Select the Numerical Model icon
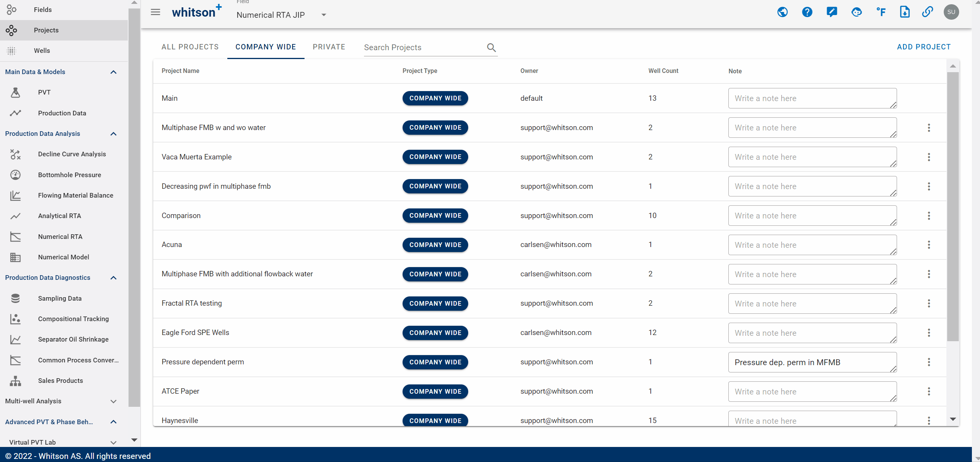Viewport: 980px width, 462px height. tap(15, 257)
